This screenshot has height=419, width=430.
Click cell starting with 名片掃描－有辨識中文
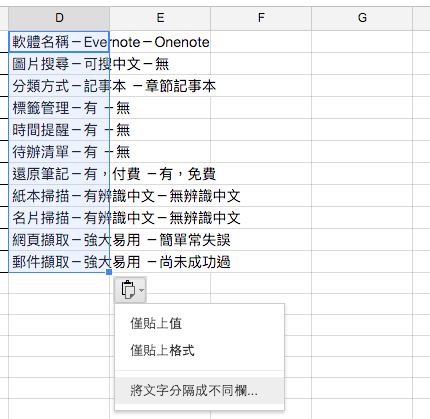[x=59, y=217]
